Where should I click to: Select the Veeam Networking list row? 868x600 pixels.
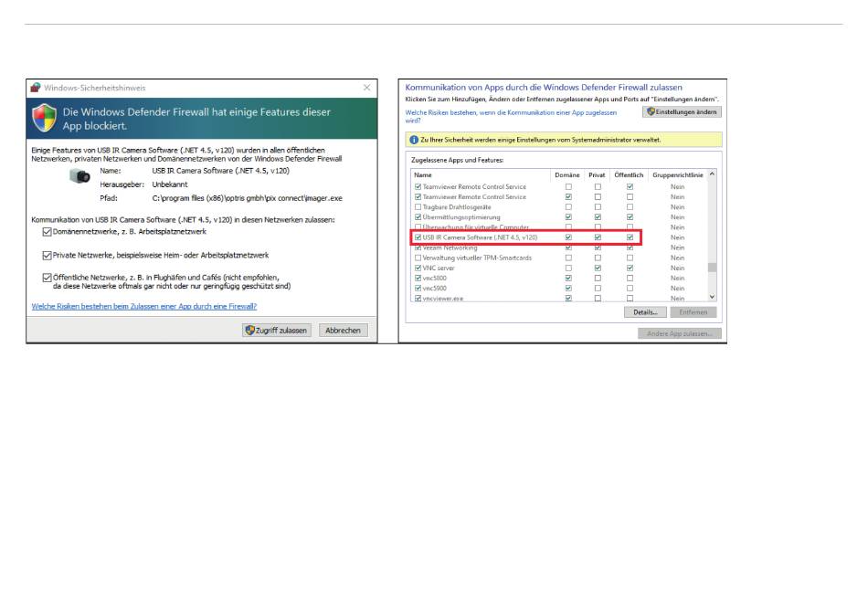[x=559, y=248]
